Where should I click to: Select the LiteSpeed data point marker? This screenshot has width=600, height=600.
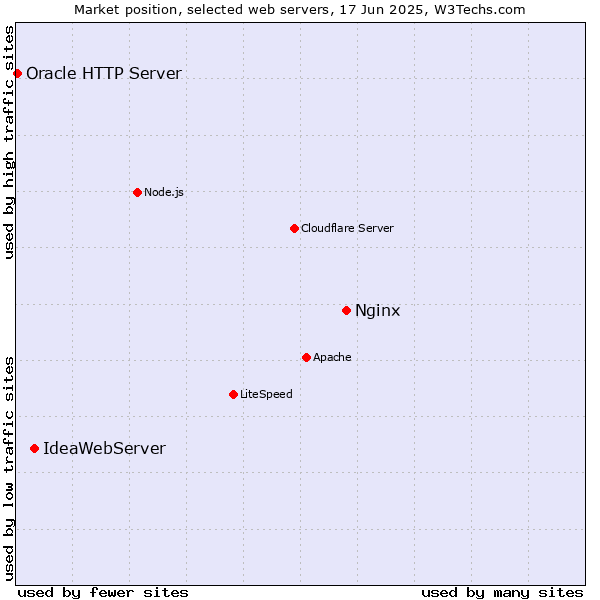[x=233, y=395]
